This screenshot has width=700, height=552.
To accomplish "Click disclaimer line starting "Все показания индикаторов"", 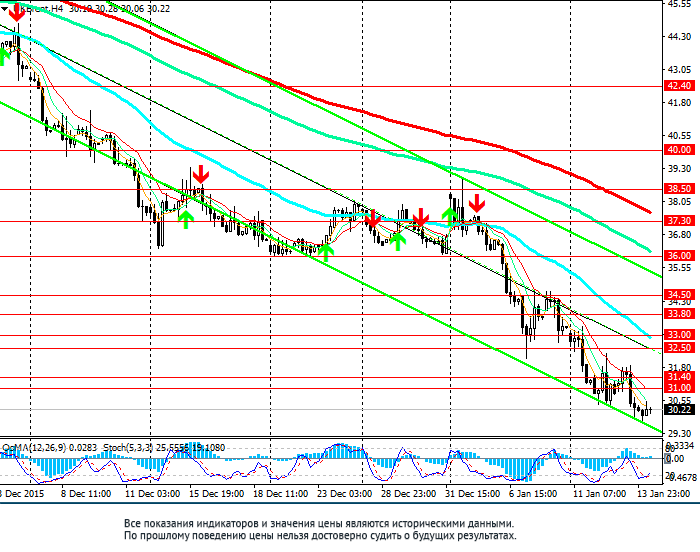I will coord(319,523).
